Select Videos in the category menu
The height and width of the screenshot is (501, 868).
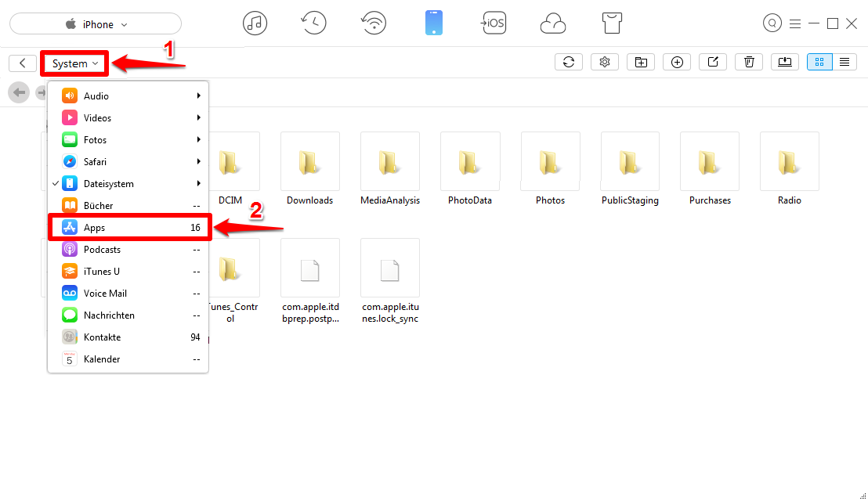click(128, 117)
